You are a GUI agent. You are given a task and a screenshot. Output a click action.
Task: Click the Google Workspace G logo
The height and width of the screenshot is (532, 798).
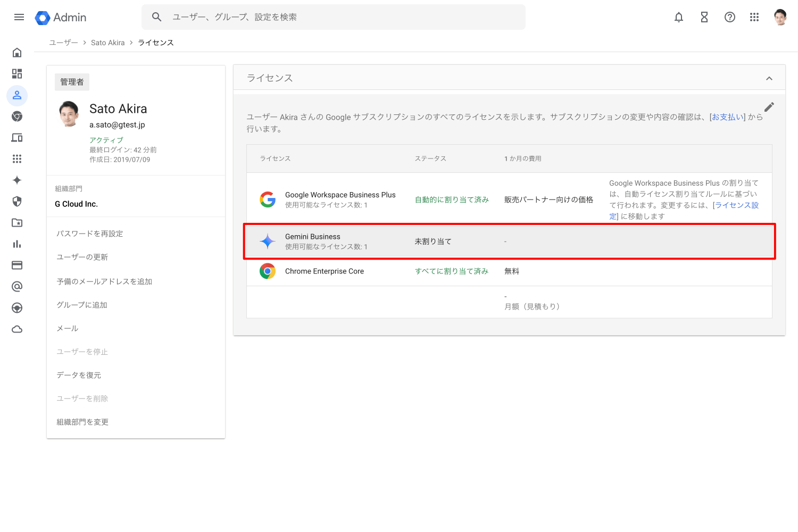click(x=268, y=199)
